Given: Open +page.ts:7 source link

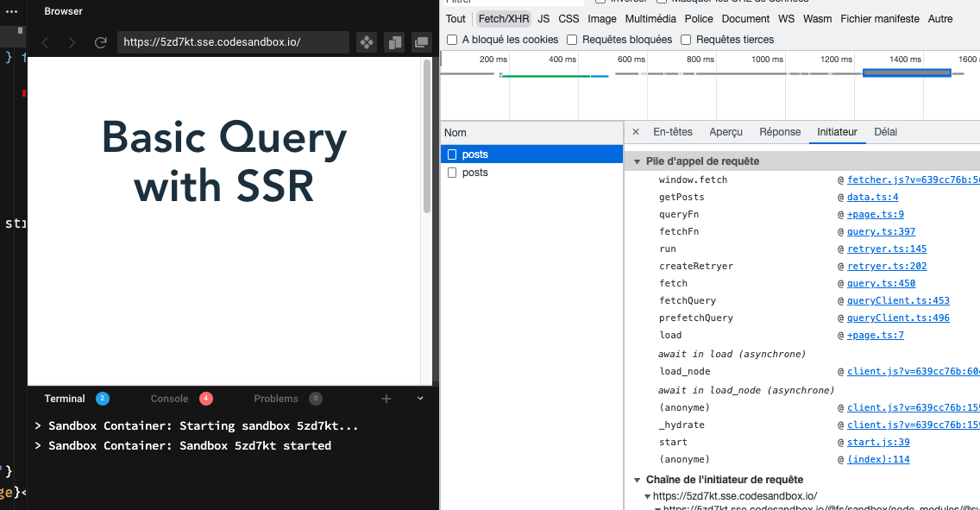Looking at the screenshot, I should tap(875, 335).
